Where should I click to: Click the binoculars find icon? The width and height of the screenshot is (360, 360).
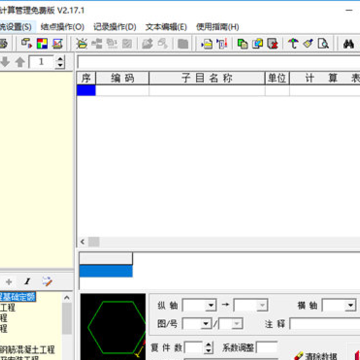pyautogui.click(x=348, y=44)
